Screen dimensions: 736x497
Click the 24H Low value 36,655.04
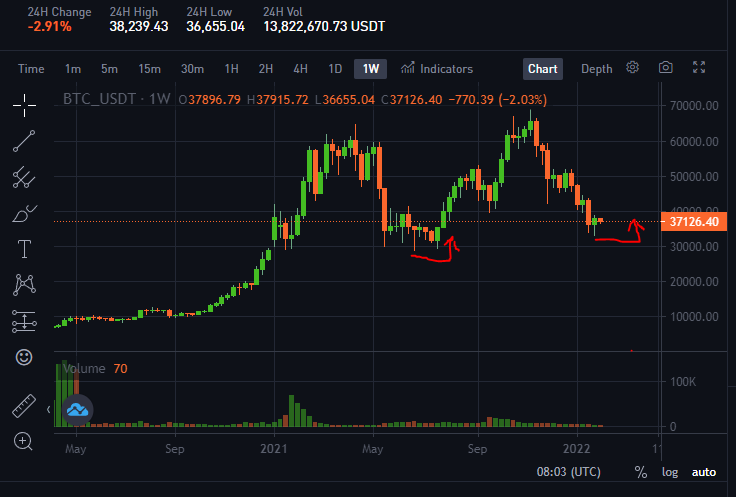tap(215, 27)
